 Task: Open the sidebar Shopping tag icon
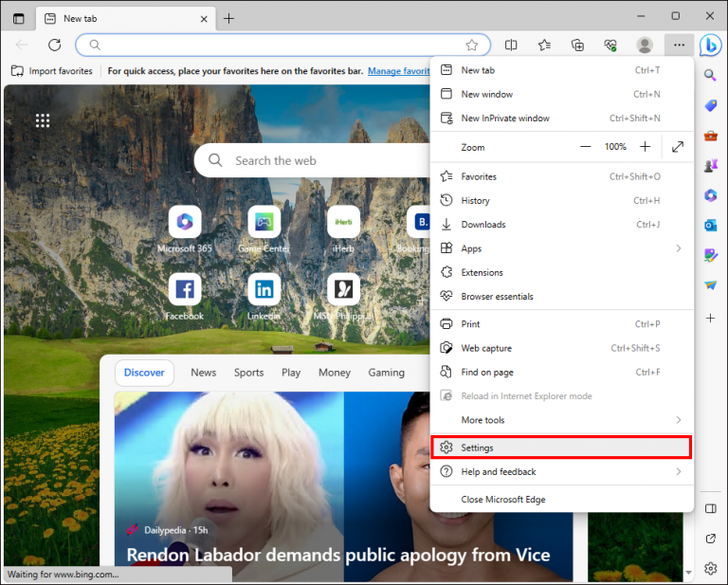(710, 106)
